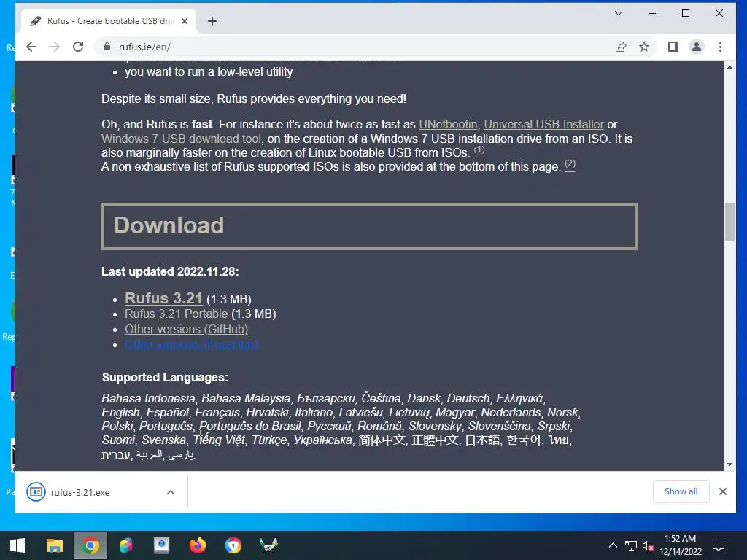The image size is (747, 560).
Task: Open Other versions (GitHub) link
Action: (x=186, y=329)
